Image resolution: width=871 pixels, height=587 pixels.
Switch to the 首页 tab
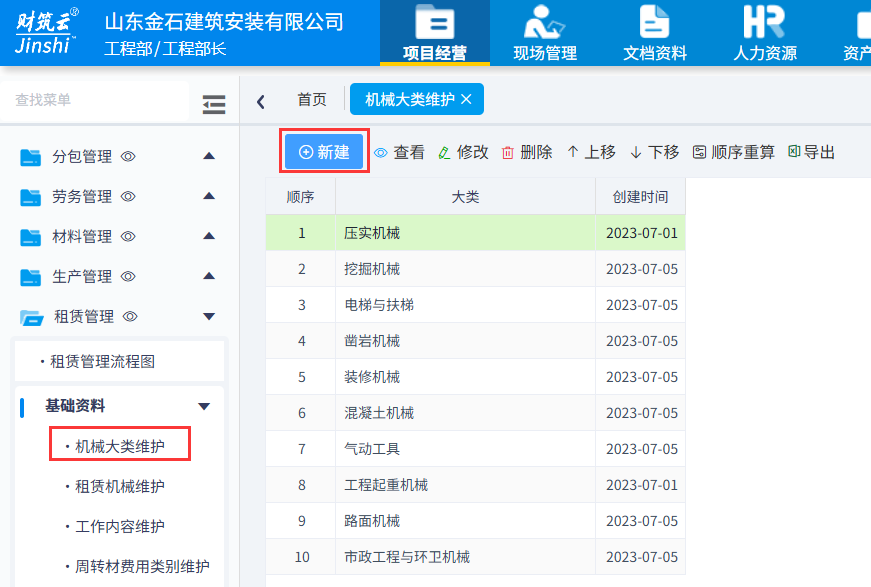coord(312,99)
